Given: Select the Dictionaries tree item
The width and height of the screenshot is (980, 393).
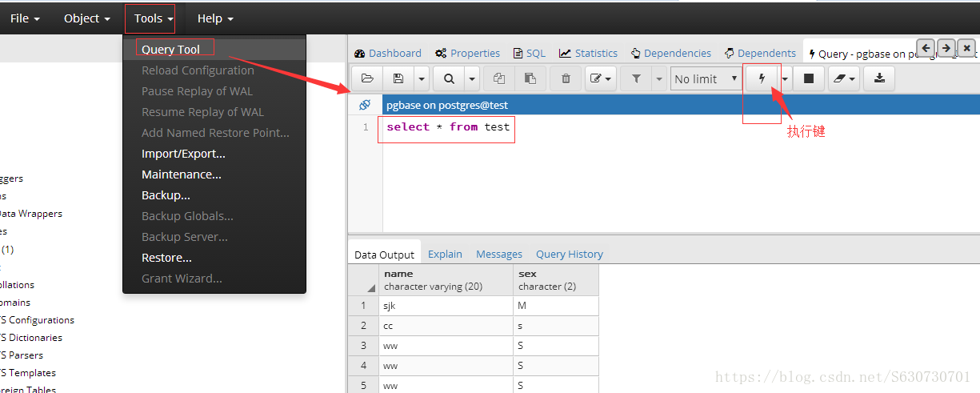Looking at the screenshot, I should pyautogui.click(x=30, y=338).
